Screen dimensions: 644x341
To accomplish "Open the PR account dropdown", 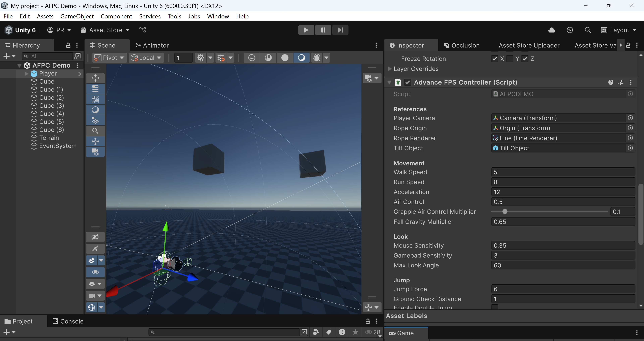I will pos(59,30).
